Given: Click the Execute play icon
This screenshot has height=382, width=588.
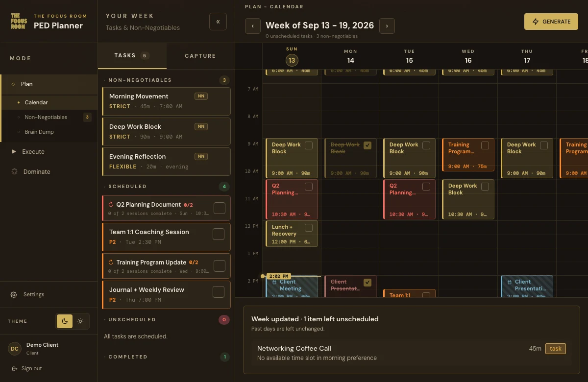Looking at the screenshot, I should [x=14, y=152].
